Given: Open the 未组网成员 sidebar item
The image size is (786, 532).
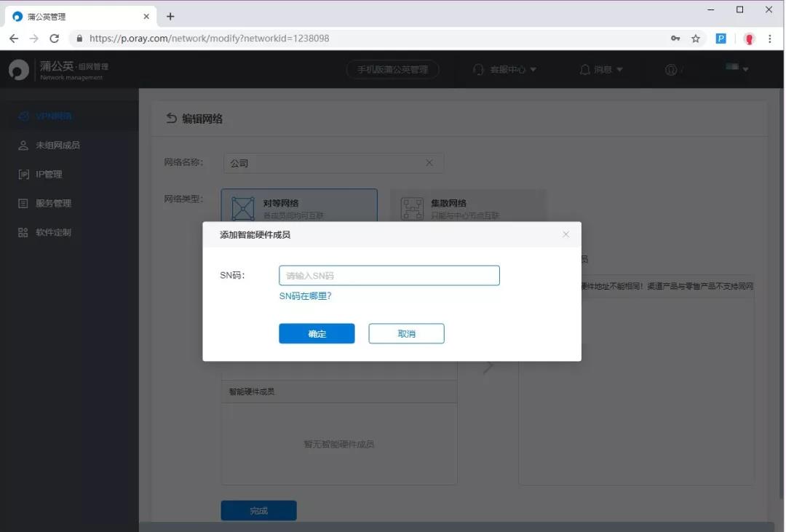Looking at the screenshot, I should point(57,145).
